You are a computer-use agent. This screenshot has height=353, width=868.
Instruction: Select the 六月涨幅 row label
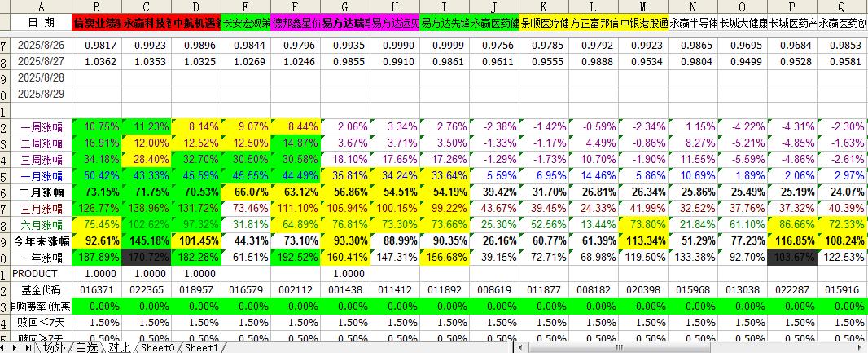[41, 225]
